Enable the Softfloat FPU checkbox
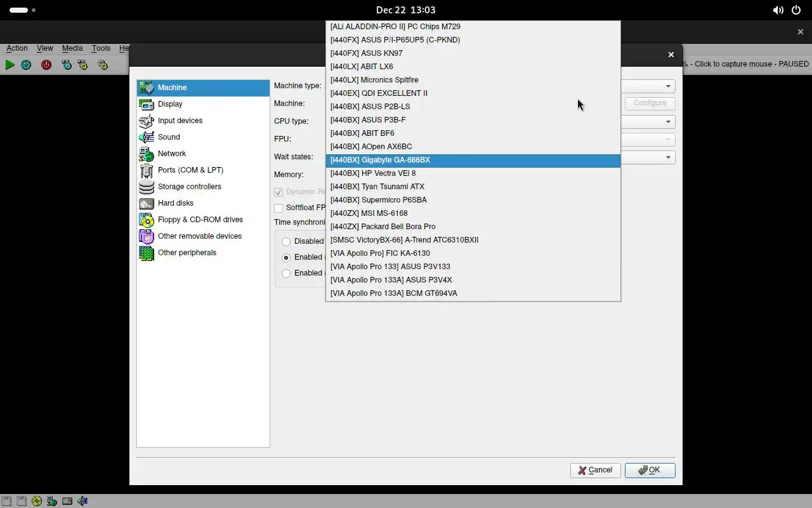 click(x=278, y=208)
